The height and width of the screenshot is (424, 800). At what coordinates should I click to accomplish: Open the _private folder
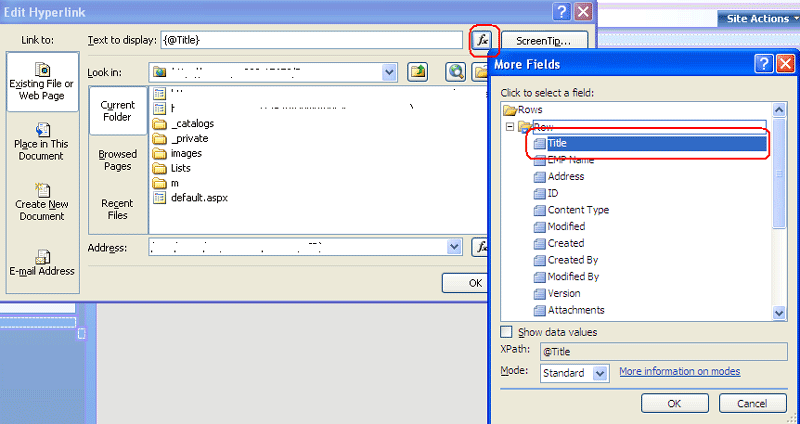coord(181,138)
